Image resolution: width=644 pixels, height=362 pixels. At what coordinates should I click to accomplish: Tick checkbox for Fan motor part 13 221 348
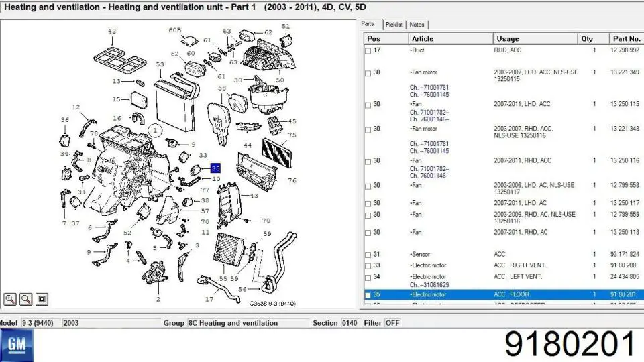368,129
